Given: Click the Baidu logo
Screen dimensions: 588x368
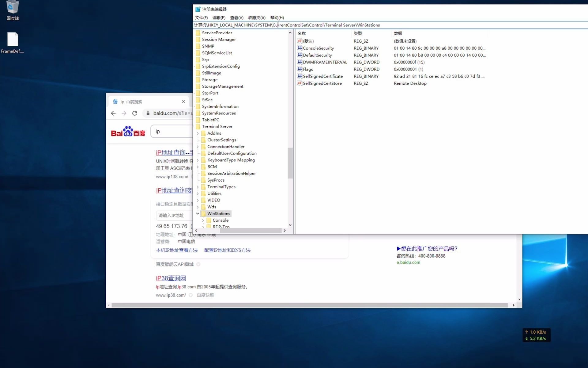Looking at the screenshot, I should (128, 132).
